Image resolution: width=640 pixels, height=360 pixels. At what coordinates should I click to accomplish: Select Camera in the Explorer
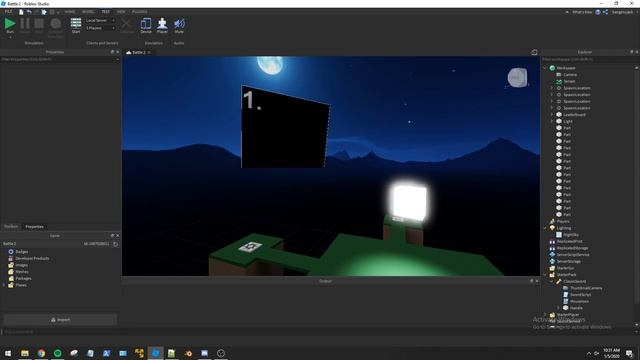click(570, 75)
